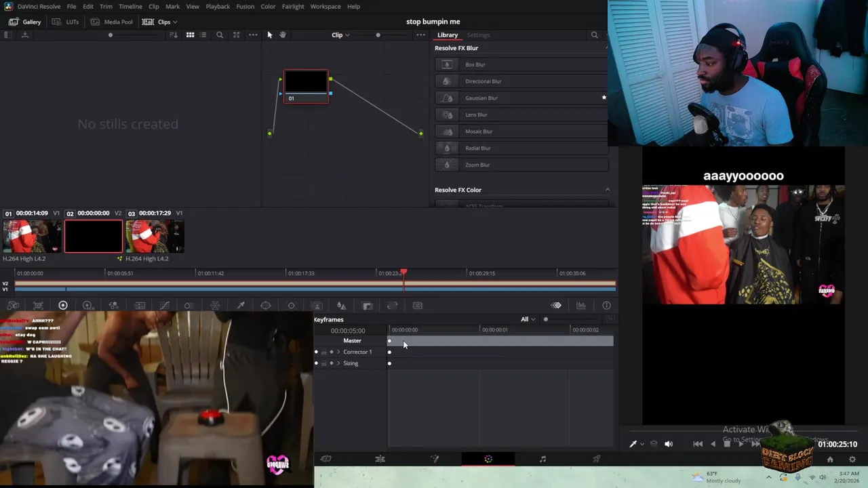The height and width of the screenshot is (488, 868).
Task: Select the Box Blur effect
Action: pos(521,64)
